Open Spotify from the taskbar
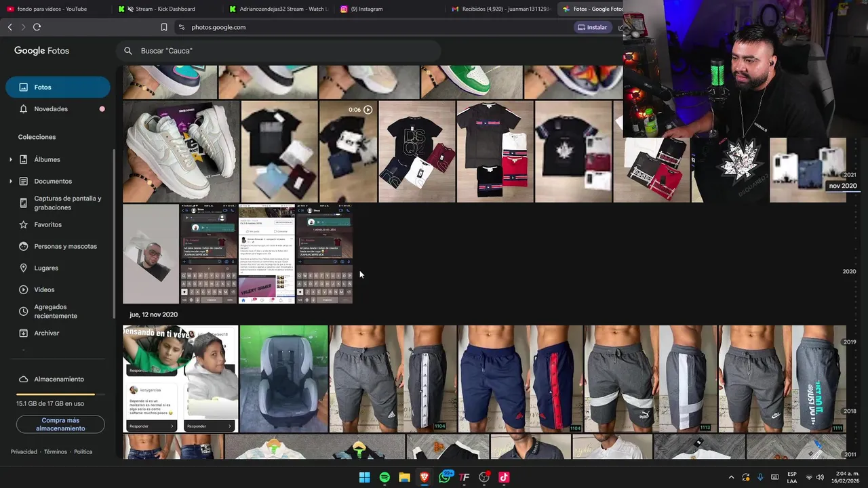The width and height of the screenshot is (868, 488). (x=384, y=477)
